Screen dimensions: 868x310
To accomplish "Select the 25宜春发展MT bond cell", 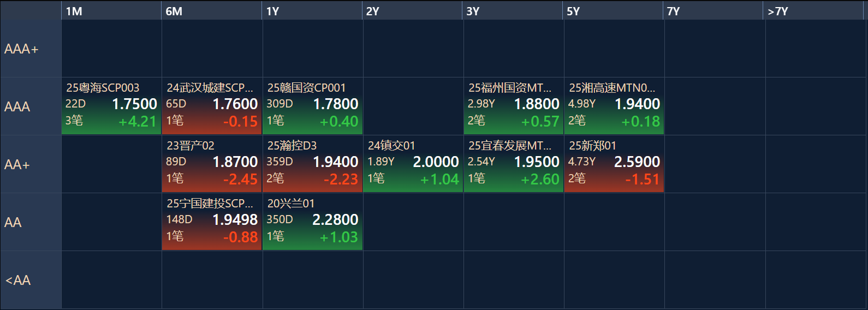I will [513, 164].
